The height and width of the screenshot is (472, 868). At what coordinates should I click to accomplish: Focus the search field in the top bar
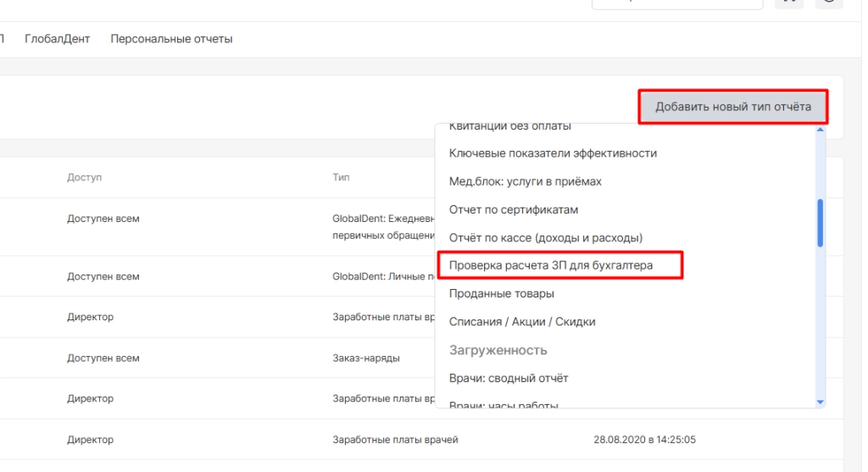click(x=676, y=3)
